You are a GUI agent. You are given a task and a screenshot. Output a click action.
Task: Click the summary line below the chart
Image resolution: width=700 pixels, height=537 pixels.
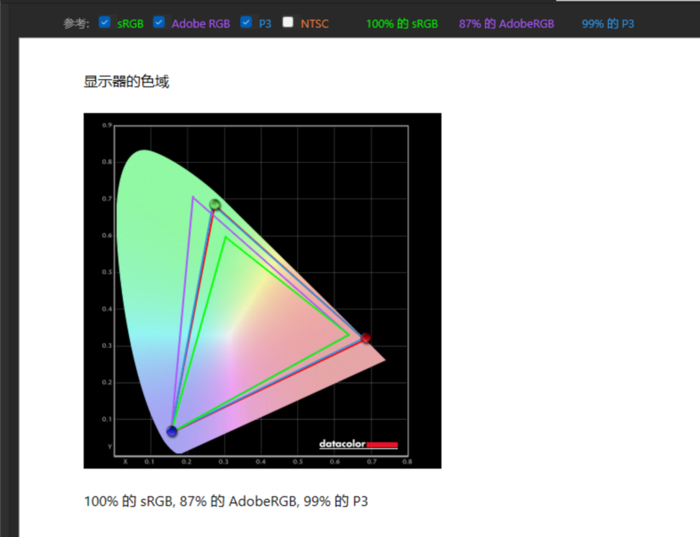[x=226, y=501]
